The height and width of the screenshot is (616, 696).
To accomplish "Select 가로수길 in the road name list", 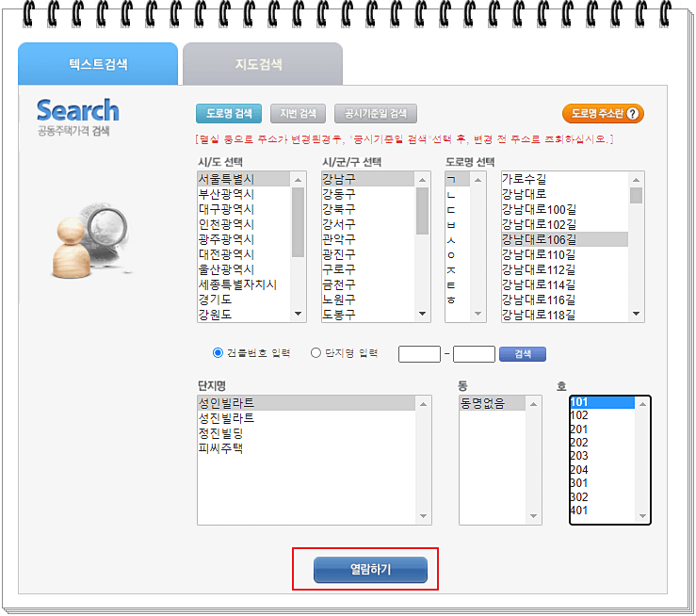I will pos(564,179).
